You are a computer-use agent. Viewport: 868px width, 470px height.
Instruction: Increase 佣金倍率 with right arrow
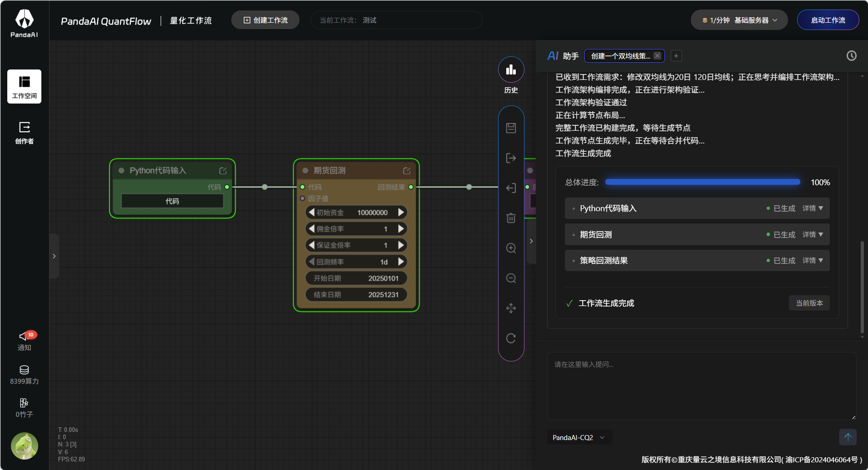[x=401, y=228]
